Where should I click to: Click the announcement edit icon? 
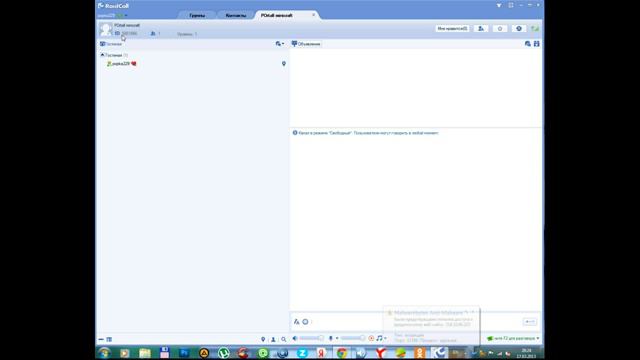[527, 44]
